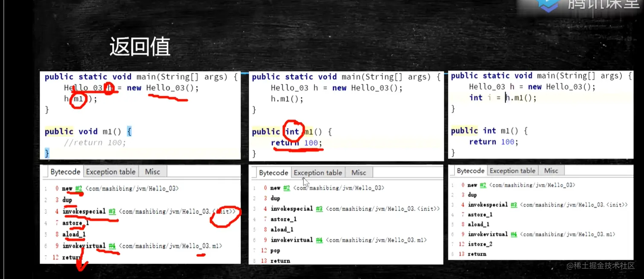Viewport: 644px width, 279px height.
Task: Select '8 aload_1' instruction in middle panel
Action: [x=279, y=230]
